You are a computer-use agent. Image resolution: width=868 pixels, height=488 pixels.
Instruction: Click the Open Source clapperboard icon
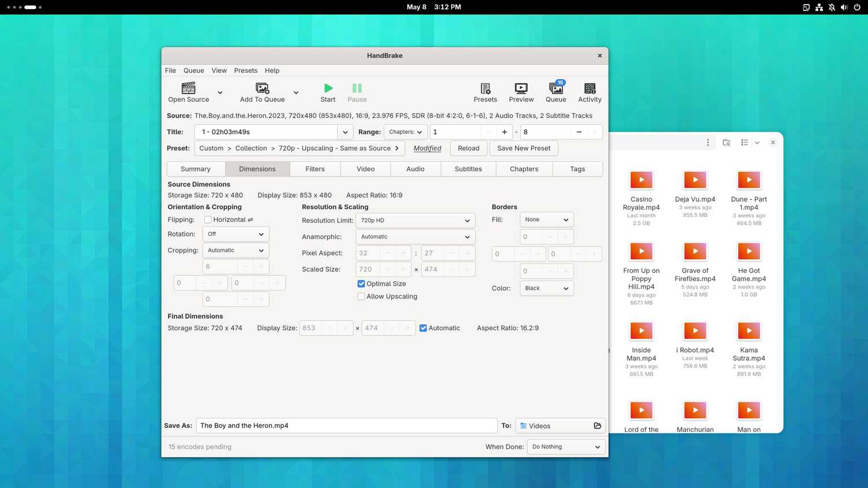(189, 88)
